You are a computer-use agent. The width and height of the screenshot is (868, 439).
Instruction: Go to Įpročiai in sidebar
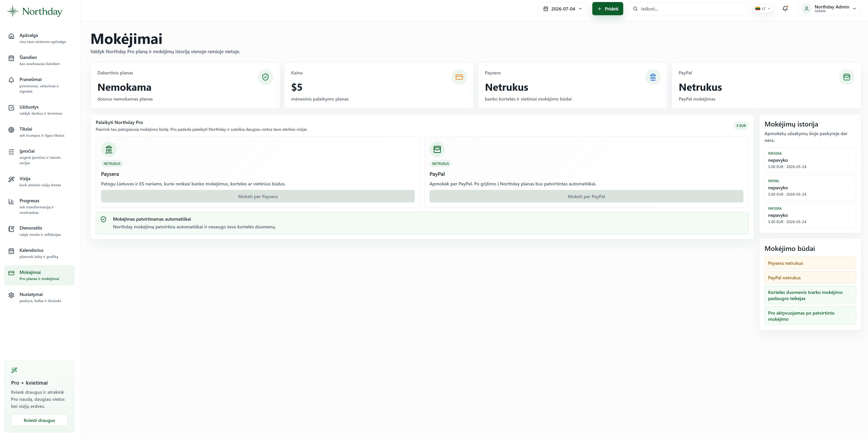[39, 157]
